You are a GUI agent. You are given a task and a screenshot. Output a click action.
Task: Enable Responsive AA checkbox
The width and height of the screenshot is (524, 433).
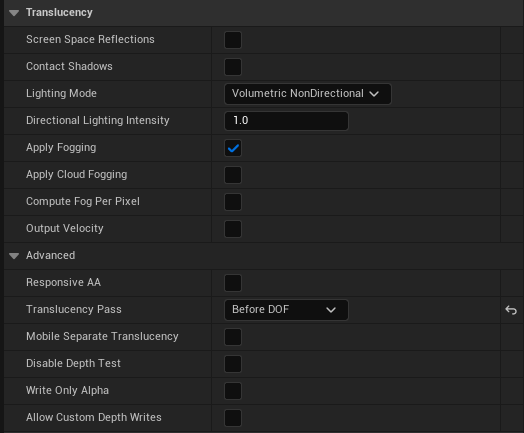point(233,283)
